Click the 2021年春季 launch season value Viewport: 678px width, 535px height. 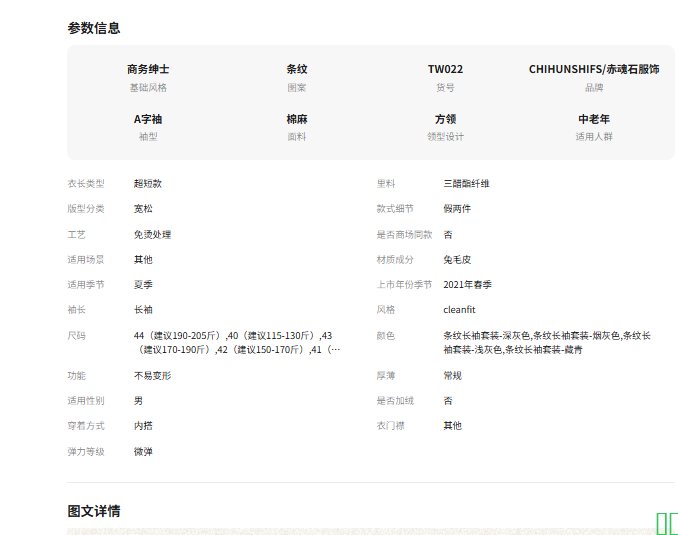(x=467, y=285)
